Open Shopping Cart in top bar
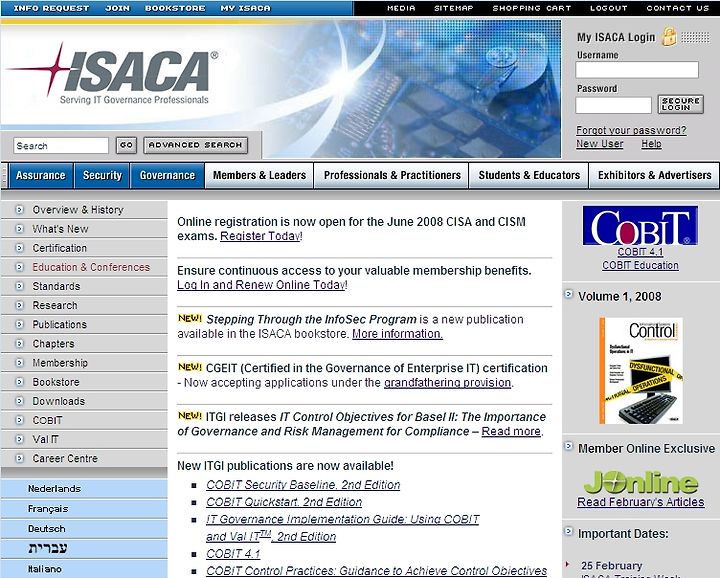The image size is (720, 578). point(532,8)
